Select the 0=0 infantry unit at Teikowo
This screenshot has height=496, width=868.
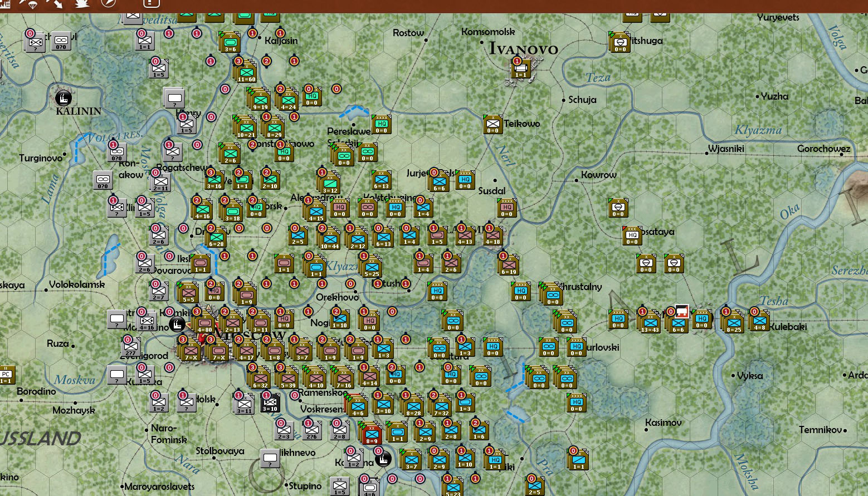click(x=493, y=124)
